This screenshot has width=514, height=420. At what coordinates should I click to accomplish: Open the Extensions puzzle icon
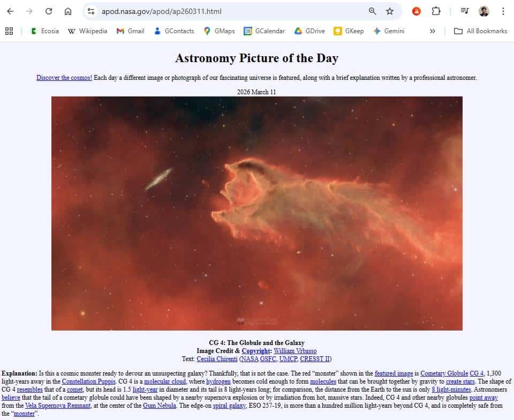point(436,11)
